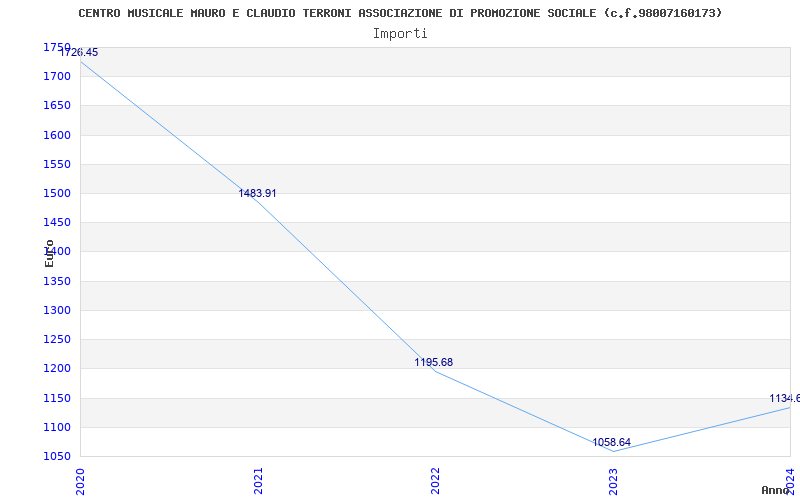Click y-axis value 1050

(57, 456)
